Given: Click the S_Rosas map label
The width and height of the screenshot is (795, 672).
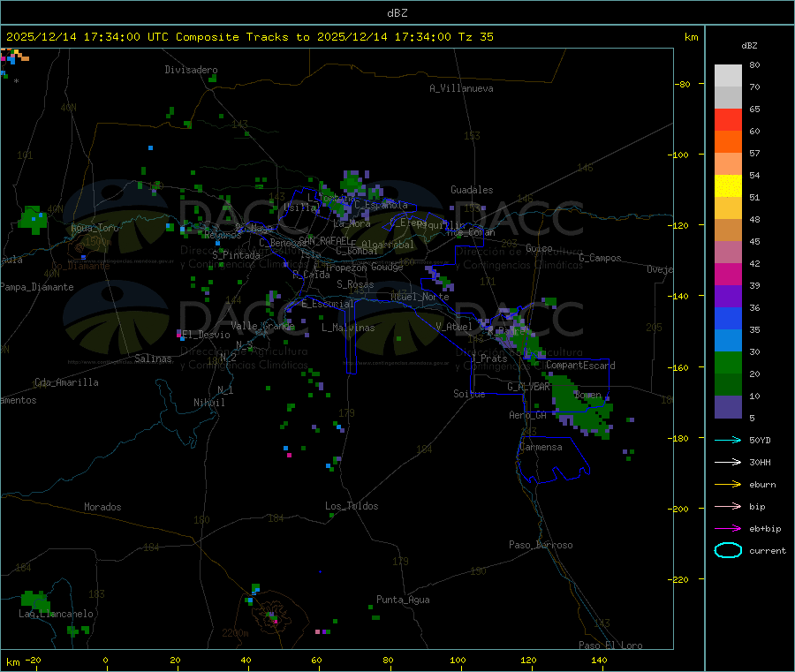Looking at the screenshot, I should pos(355,284).
